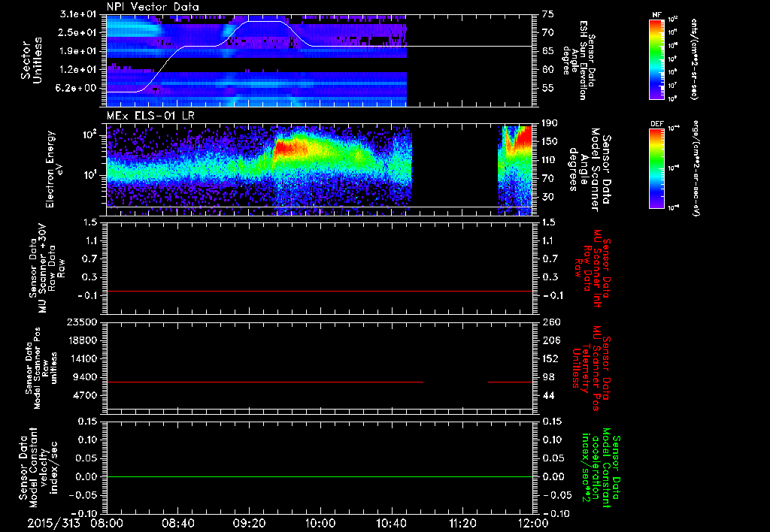The width and height of the screenshot is (770, 532).
Task: Click the "14100" scanner position tick label
Action: (x=83, y=358)
